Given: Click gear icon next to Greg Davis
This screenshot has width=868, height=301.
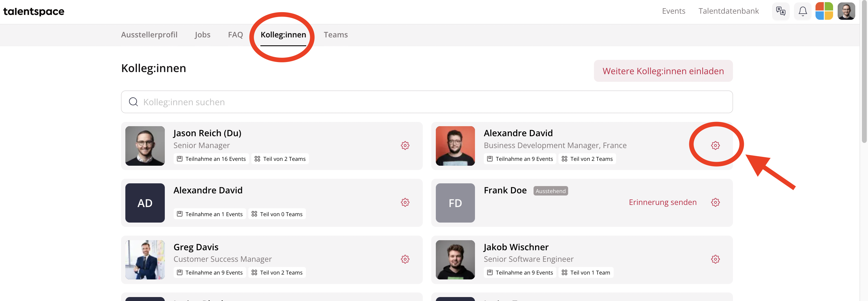Looking at the screenshot, I should (x=405, y=259).
